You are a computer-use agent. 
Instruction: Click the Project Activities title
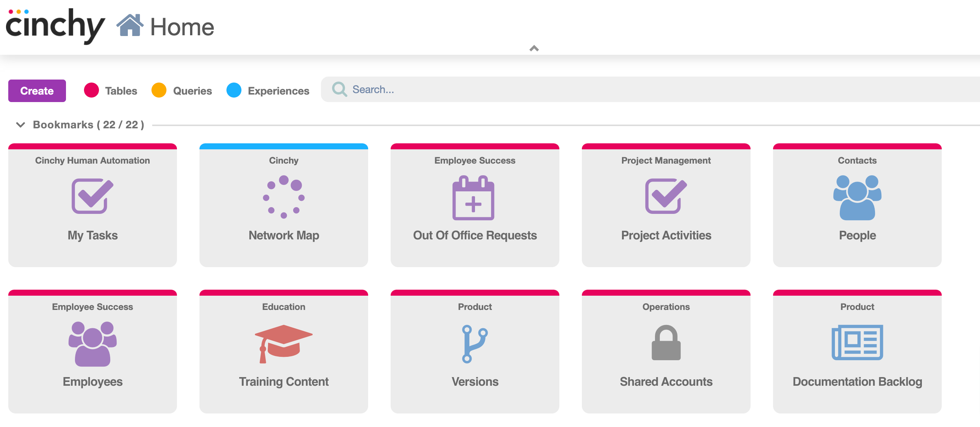(x=666, y=235)
